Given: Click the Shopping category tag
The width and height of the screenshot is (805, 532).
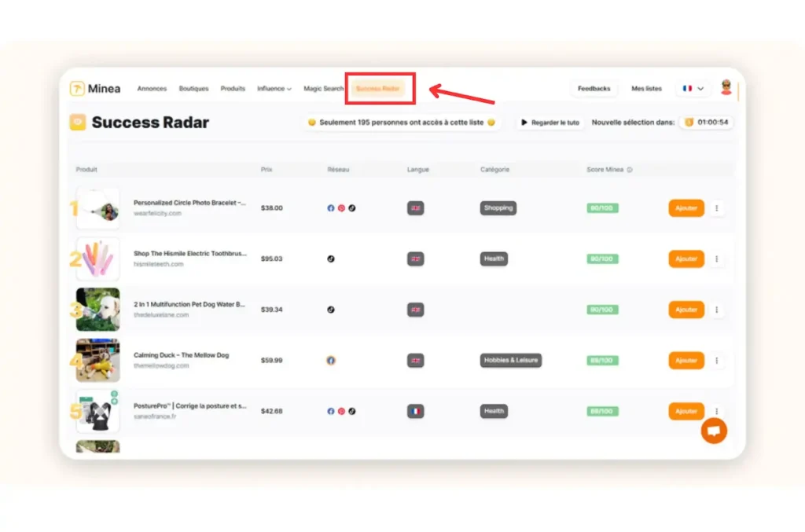Looking at the screenshot, I should click(498, 207).
